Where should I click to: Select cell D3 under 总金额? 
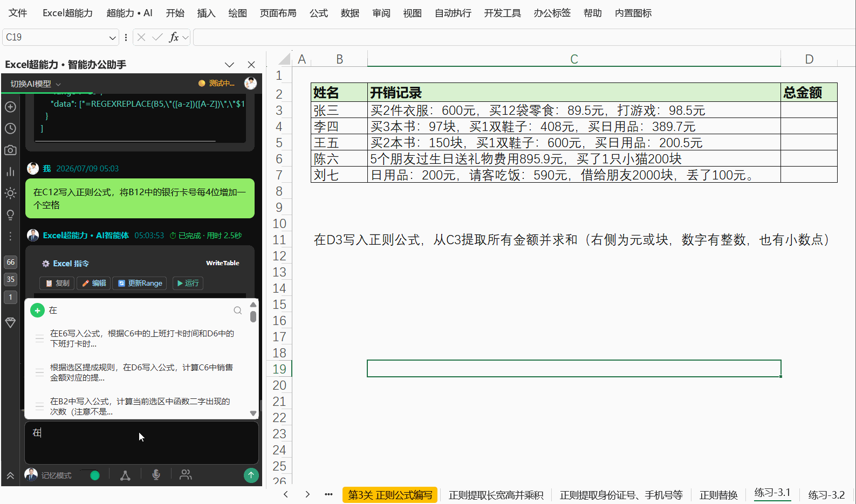click(x=809, y=110)
